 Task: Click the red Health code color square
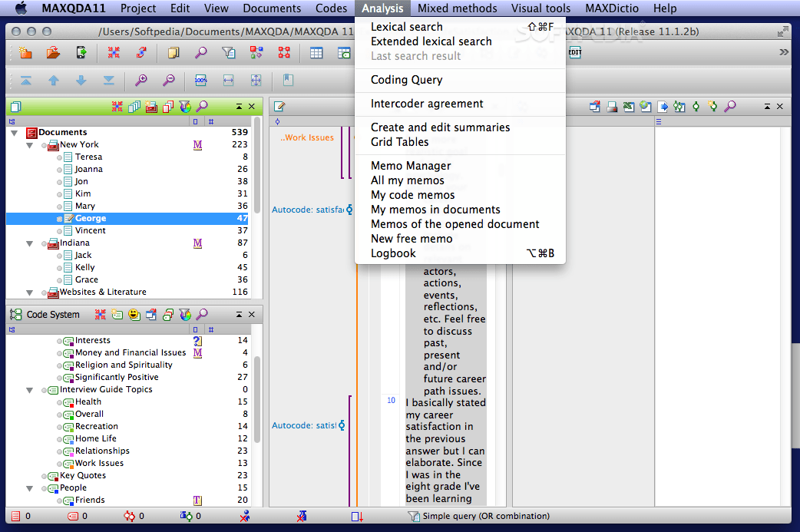[72, 405]
